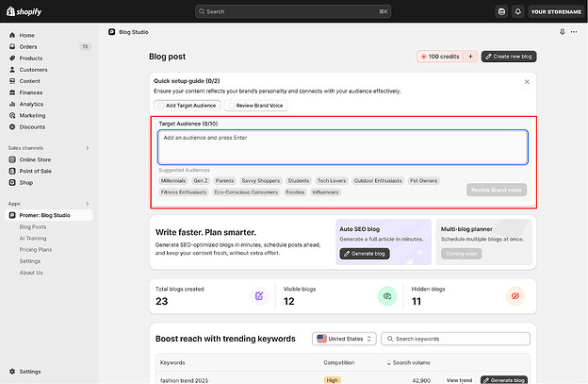This screenshot has height=384, width=588.
Task: Click the Review Brand Voice button
Action: 497,190
